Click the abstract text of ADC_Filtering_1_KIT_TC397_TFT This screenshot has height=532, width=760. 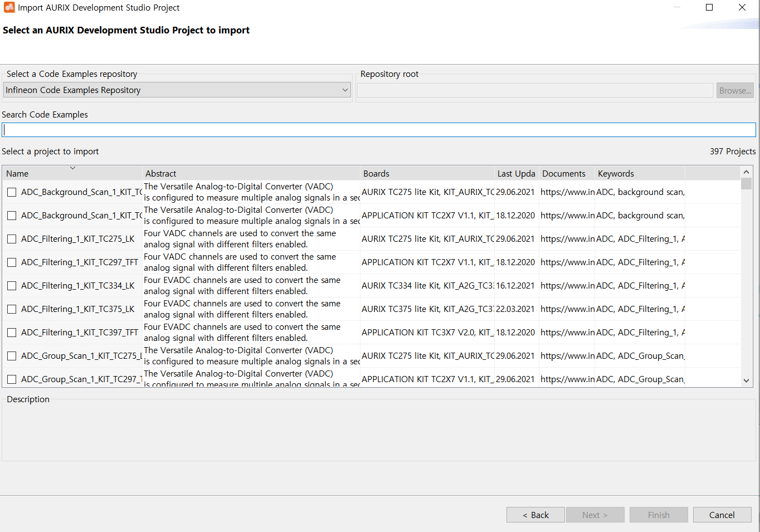click(x=242, y=333)
